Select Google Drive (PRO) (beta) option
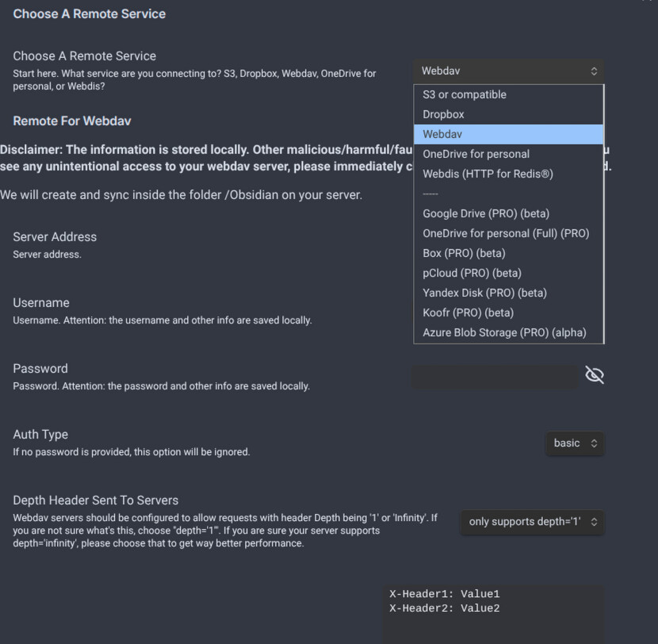The height and width of the screenshot is (644, 658). pos(486,213)
